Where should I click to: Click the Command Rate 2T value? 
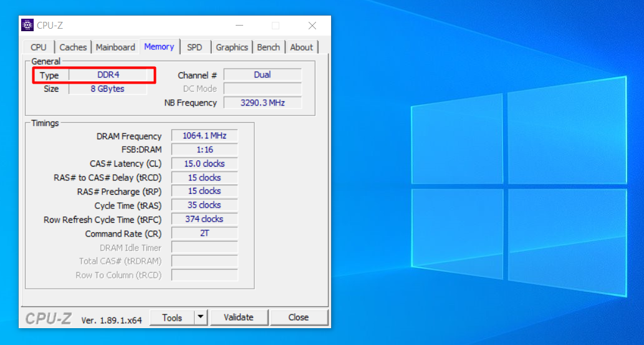click(x=204, y=233)
